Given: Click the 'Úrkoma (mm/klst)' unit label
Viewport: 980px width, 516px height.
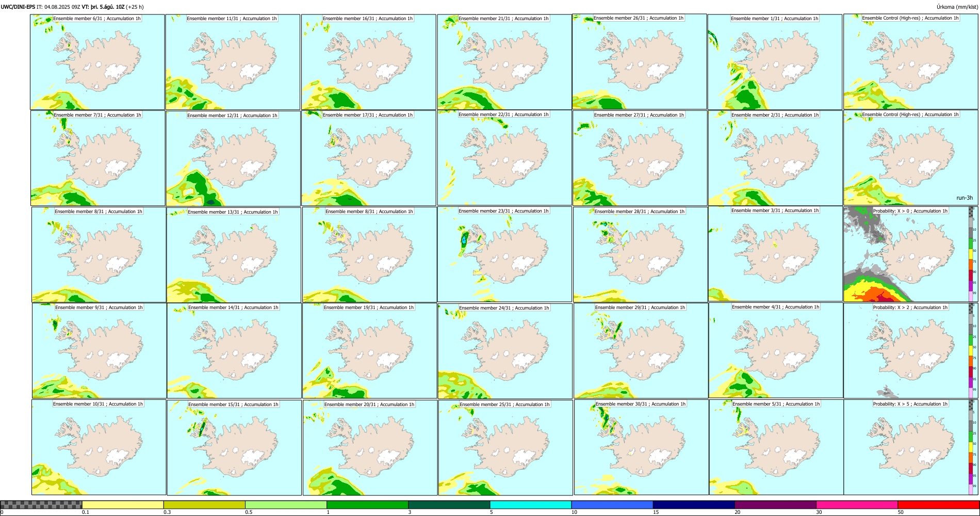Looking at the screenshot, I should (957, 7).
